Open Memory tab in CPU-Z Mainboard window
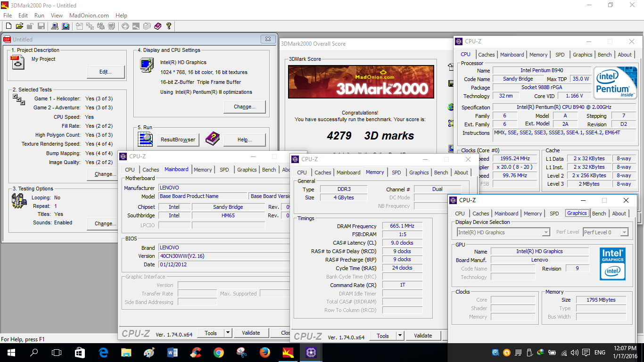The height and width of the screenshot is (362, 644). coord(203,170)
